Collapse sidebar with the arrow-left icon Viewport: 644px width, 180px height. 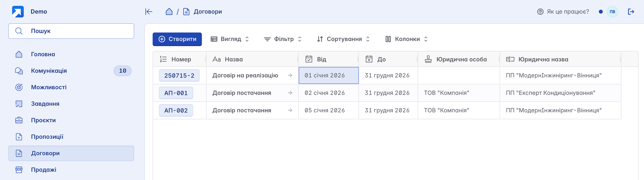point(149,11)
